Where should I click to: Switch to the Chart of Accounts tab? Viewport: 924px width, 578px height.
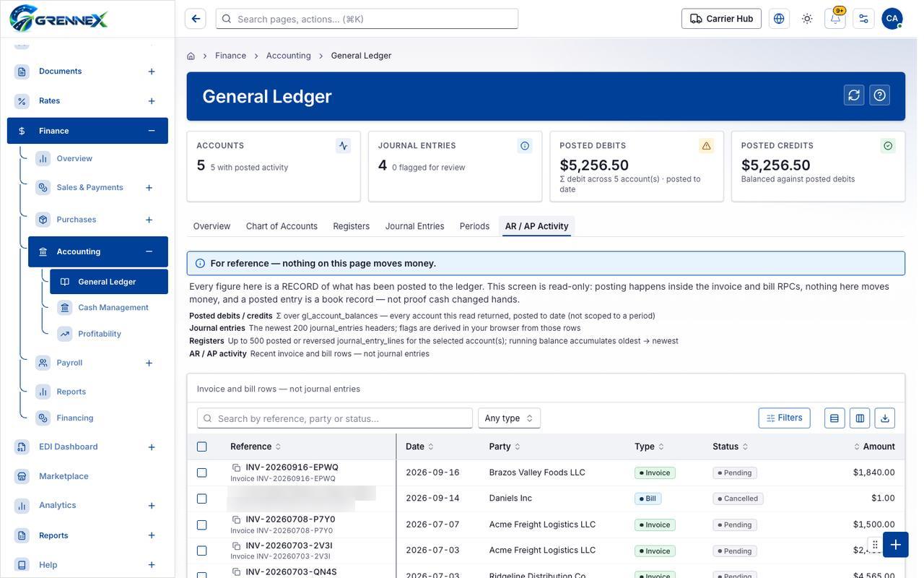[282, 226]
